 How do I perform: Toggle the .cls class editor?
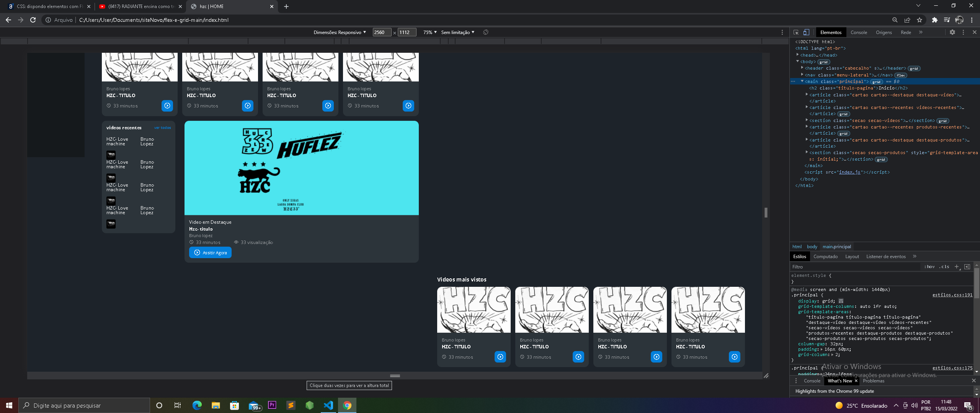[944, 267]
